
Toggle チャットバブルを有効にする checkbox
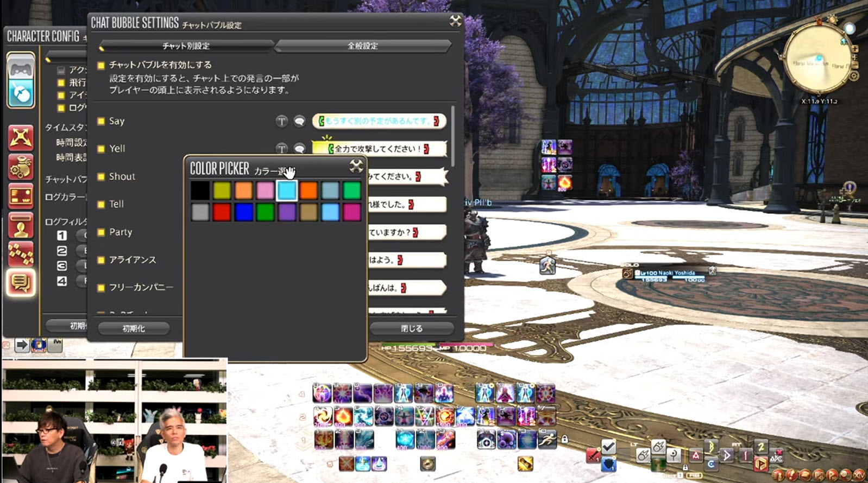point(101,65)
